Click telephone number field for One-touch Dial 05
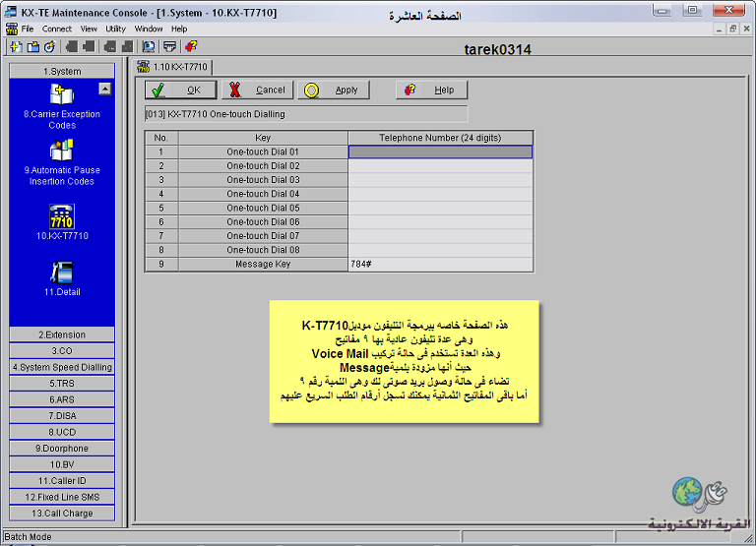 click(440, 208)
